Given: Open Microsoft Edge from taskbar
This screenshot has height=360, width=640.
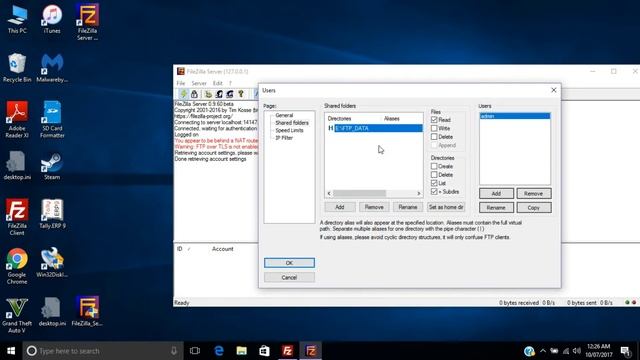Looking at the screenshot, I should click(x=219, y=351).
